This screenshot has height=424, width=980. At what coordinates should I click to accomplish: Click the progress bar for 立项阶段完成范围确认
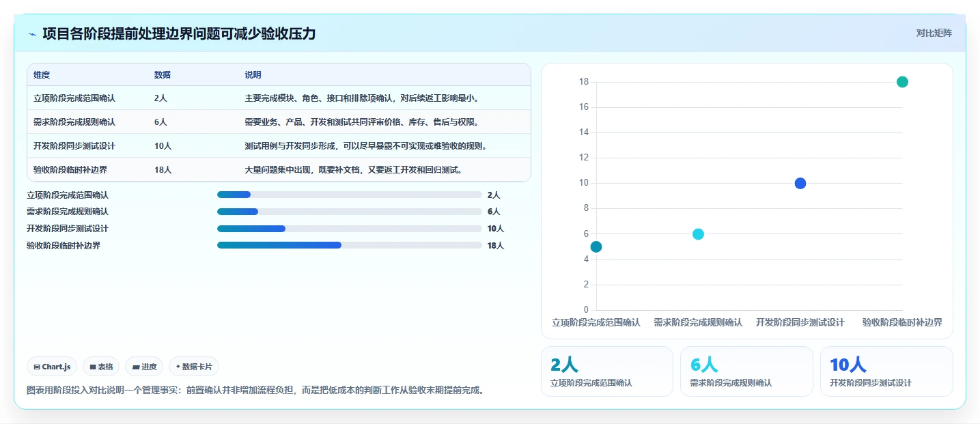(x=350, y=195)
